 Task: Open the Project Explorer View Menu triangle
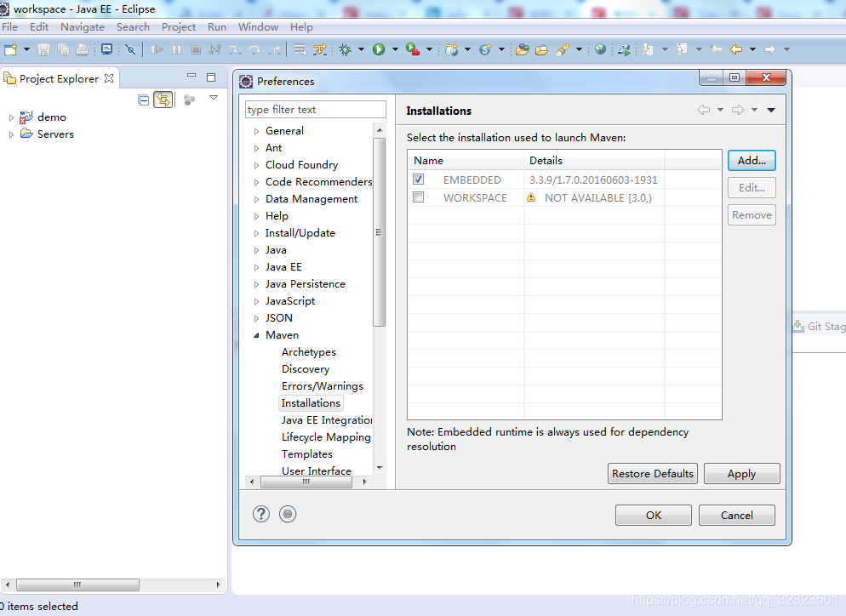pyautogui.click(x=214, y=98)
